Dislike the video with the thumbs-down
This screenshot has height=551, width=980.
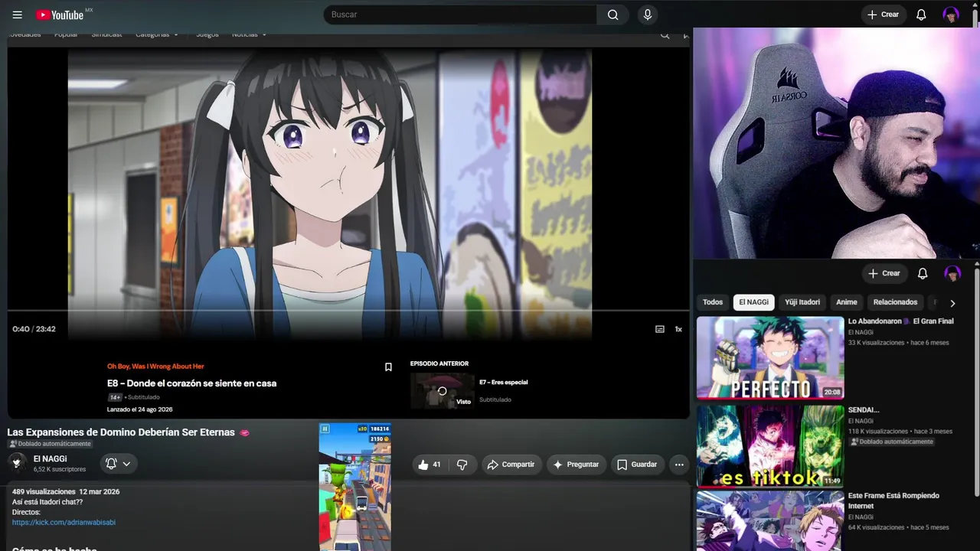click(462, 465)
